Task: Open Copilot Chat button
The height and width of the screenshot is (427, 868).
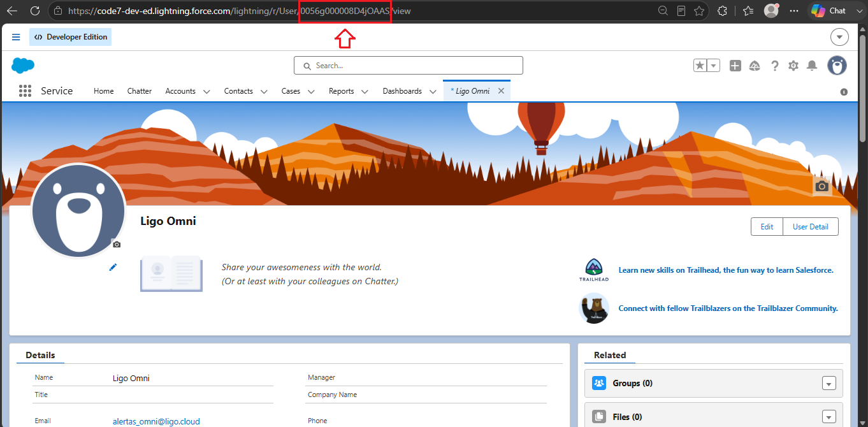Action: [x=829, y=11]
